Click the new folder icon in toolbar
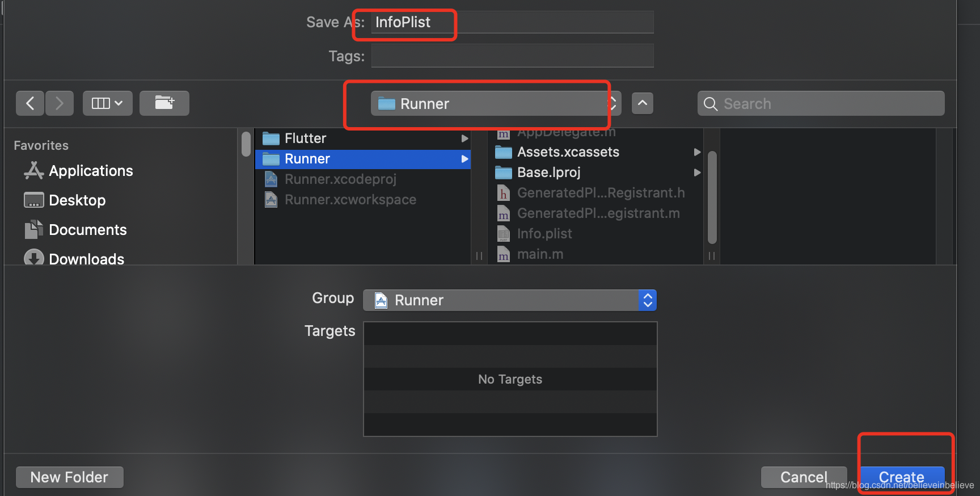Viewport: 980px width, 496px height. (x=164, y=103)
